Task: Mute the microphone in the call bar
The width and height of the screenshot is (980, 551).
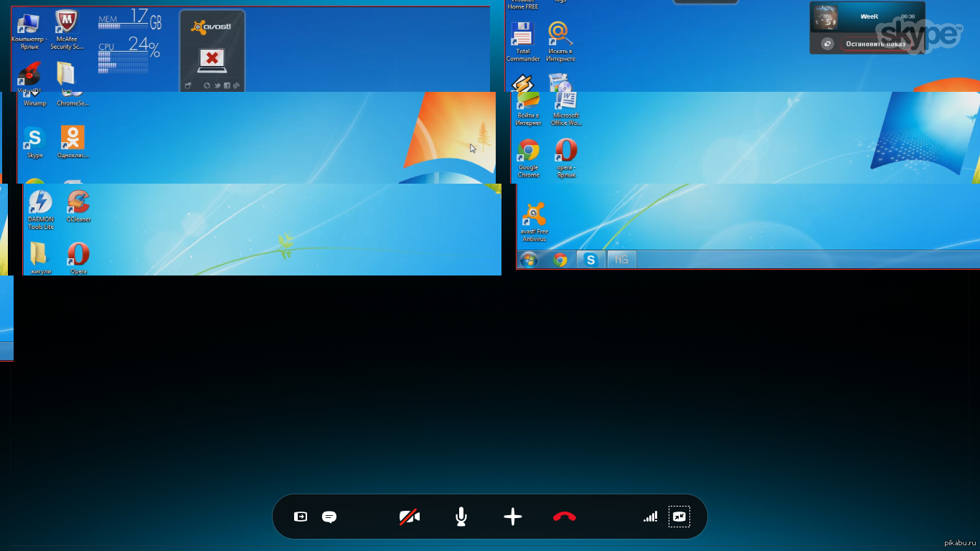Action: (461, 517)
